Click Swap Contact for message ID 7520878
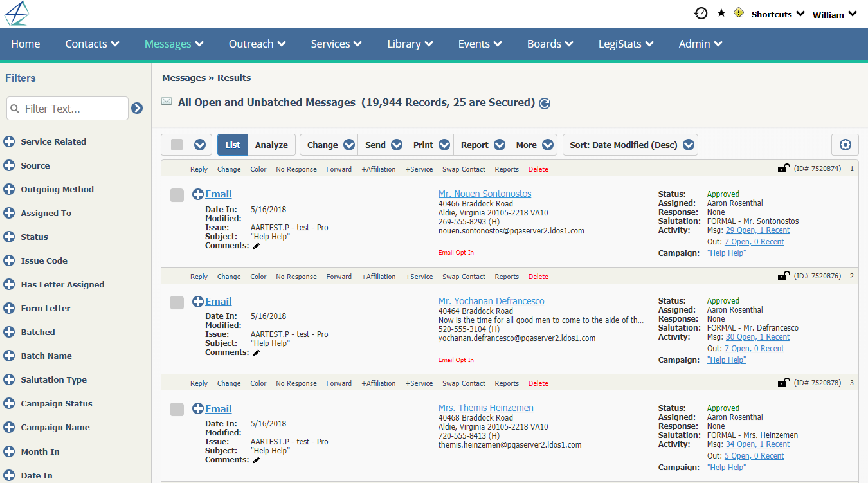Screen dimensions: 868x483 (464, 383)
